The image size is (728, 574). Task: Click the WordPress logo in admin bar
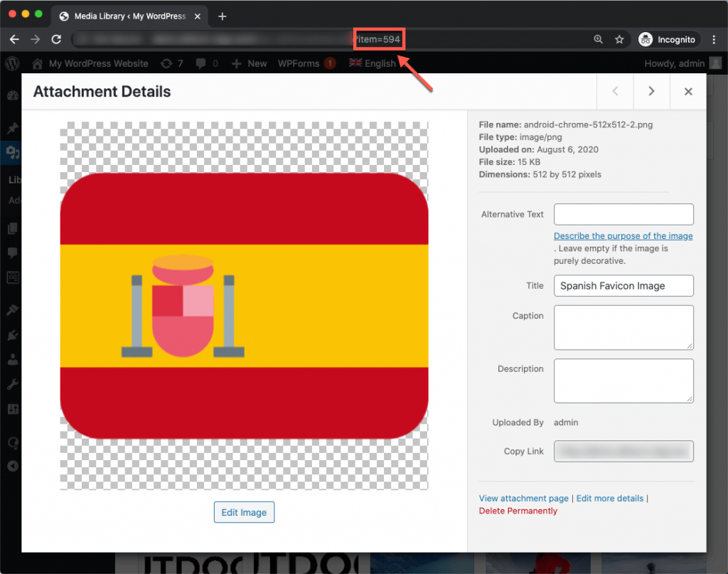click(x=13, y=63)
